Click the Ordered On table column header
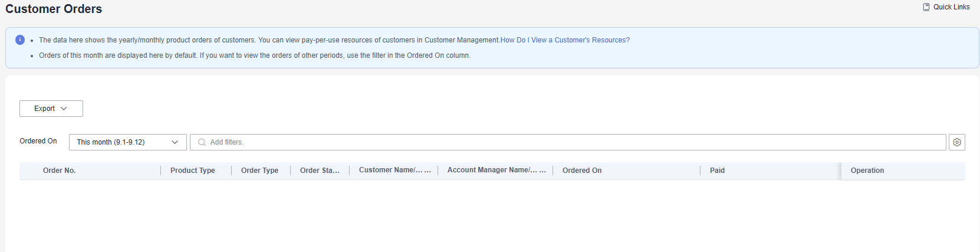980x252 pixels. 582,171
